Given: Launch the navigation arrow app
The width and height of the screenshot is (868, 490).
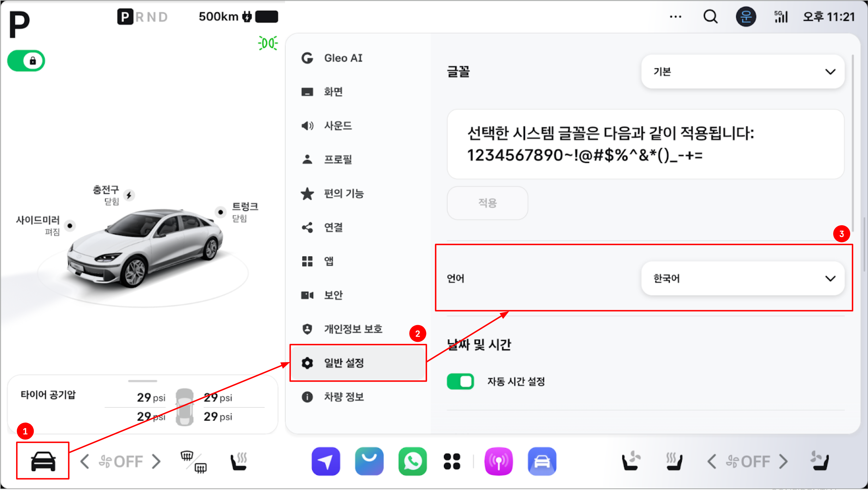Looking at the screenshot, I should (326, 461).
